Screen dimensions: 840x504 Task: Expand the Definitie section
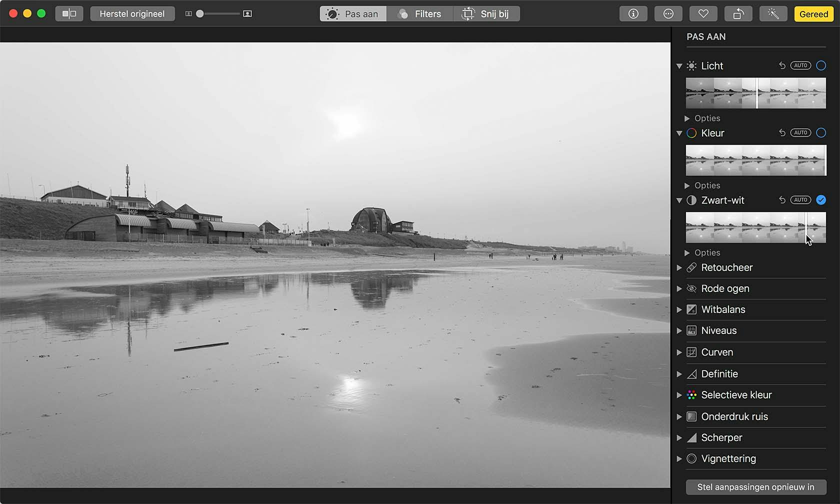point(679,374)
